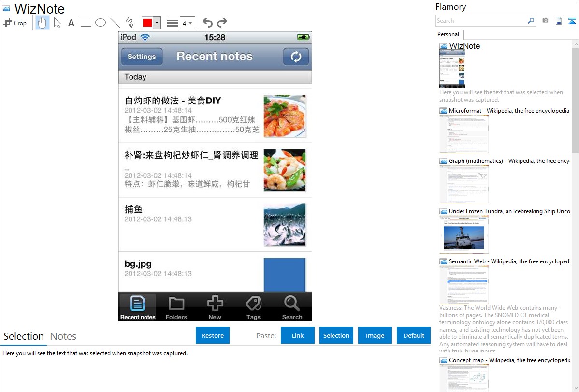Click the shrimp dish thumbnail of first note
The height and width of the screenshot is (392, 579).
point(285,116)
